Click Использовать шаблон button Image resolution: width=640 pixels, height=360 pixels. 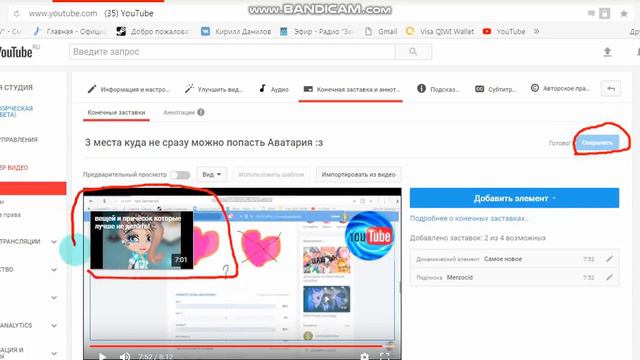pos(271,174)
